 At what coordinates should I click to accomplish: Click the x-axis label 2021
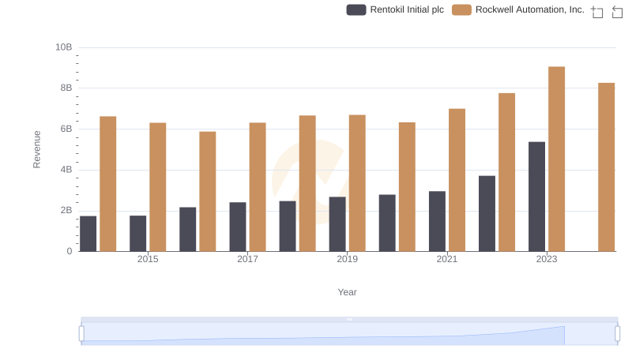(x=447, y=259)
